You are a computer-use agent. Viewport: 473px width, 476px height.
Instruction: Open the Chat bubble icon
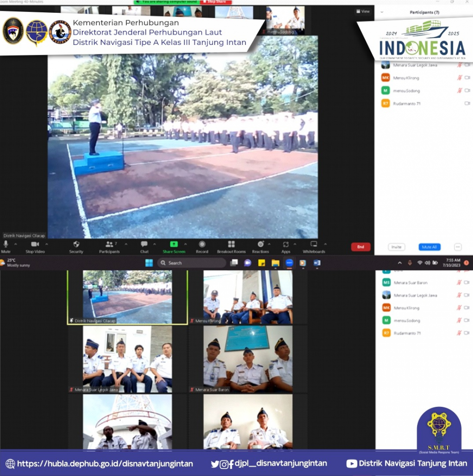[144, 244]
